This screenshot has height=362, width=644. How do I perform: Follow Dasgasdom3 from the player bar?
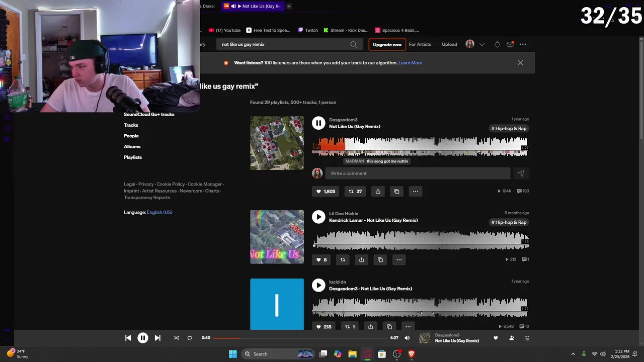(x=512, y=338)
